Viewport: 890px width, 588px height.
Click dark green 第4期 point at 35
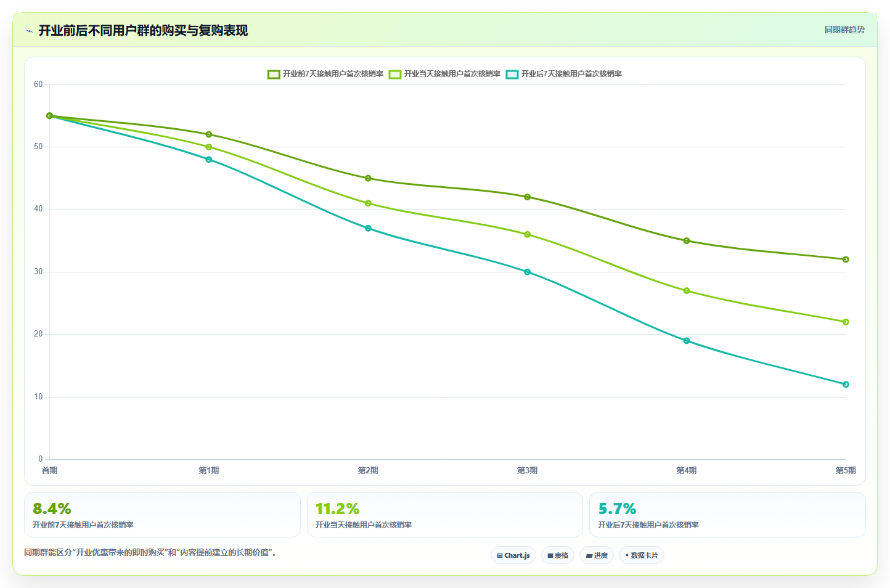[687, 241]
